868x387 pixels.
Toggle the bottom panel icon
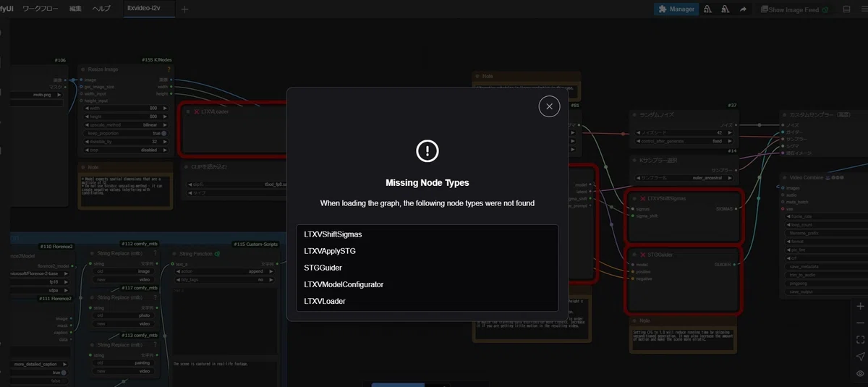click(x=846, y=9)
